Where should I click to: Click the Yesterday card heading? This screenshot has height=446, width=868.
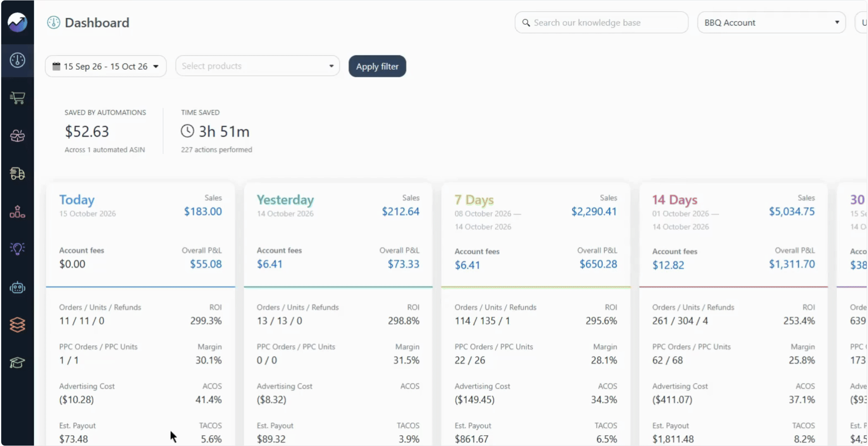[x=285, y=200]
